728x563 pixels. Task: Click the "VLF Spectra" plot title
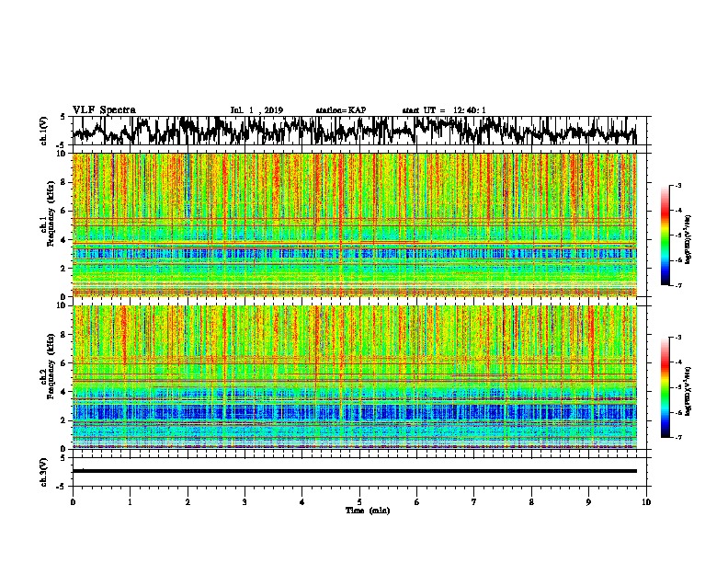click(104, 110)
